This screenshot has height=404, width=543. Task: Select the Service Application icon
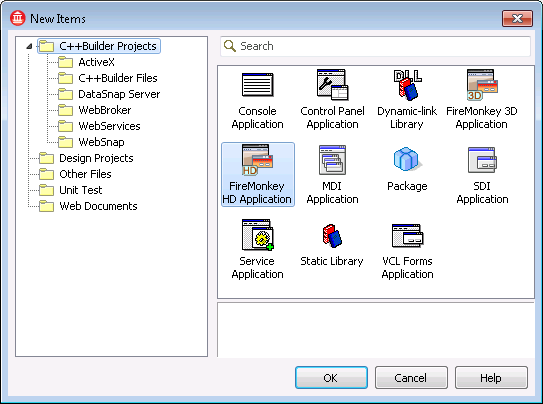pyautogui.click(x=257, y=235)
